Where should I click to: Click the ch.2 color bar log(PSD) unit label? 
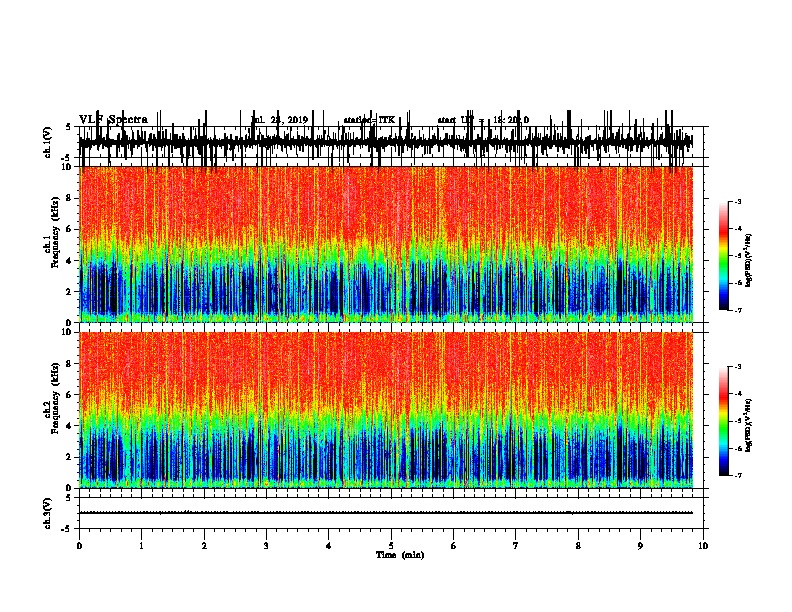click(x=749, y=425)
